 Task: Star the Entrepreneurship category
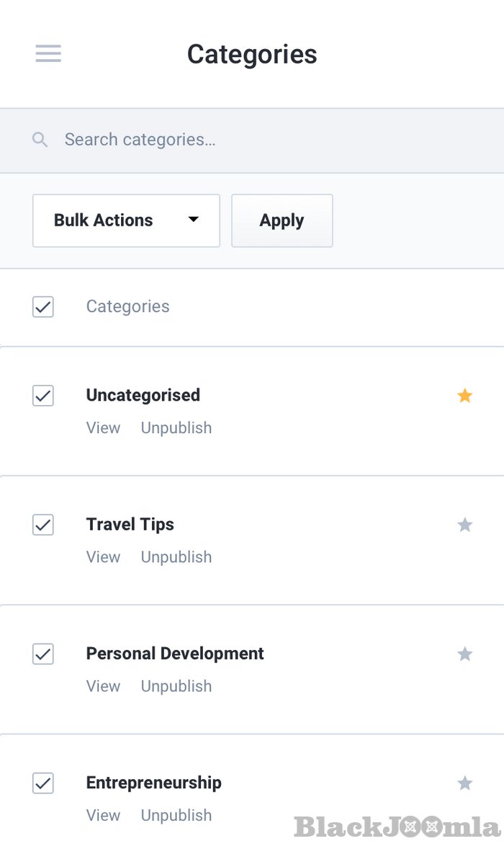tap(464, 783)
